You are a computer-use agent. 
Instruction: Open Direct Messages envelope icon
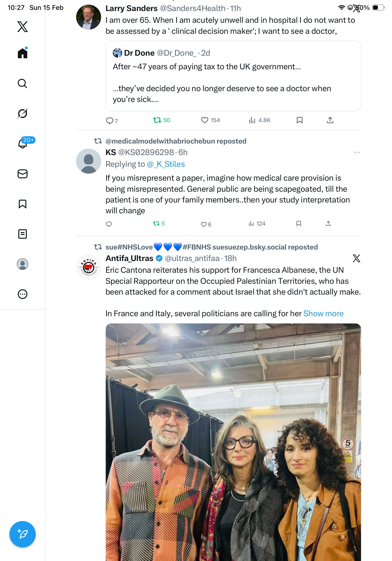[x=23, y=174]
